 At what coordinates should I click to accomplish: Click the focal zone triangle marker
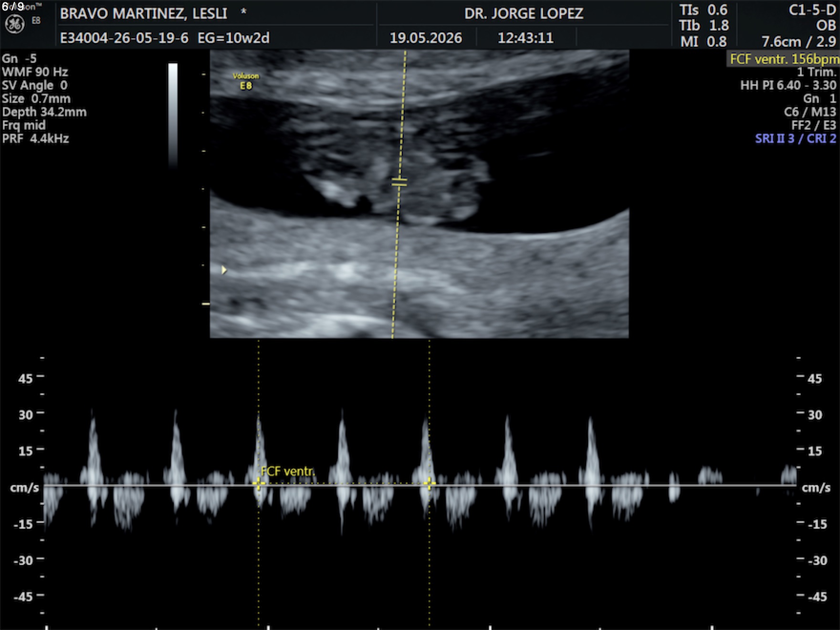[x=224, y=270]
